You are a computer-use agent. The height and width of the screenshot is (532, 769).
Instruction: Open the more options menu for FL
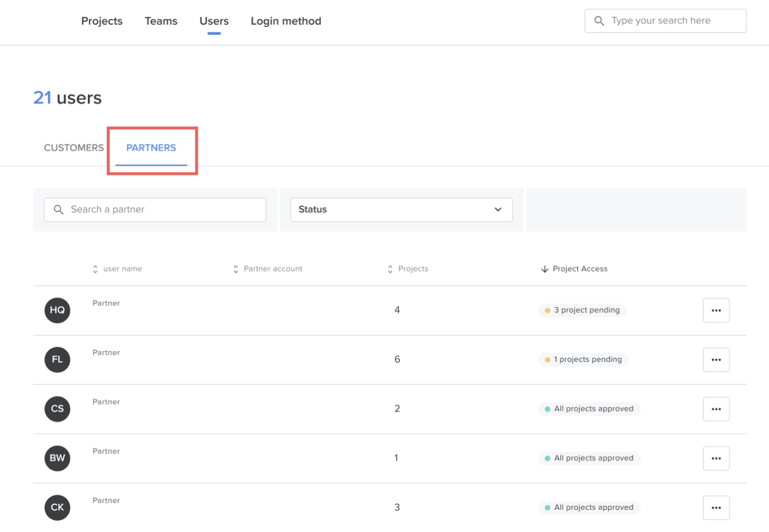click(x=716, y=359)
